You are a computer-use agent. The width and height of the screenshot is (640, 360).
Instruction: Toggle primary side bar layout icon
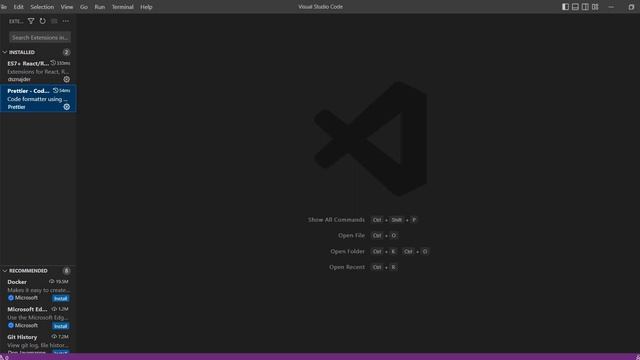pos(565,7)
